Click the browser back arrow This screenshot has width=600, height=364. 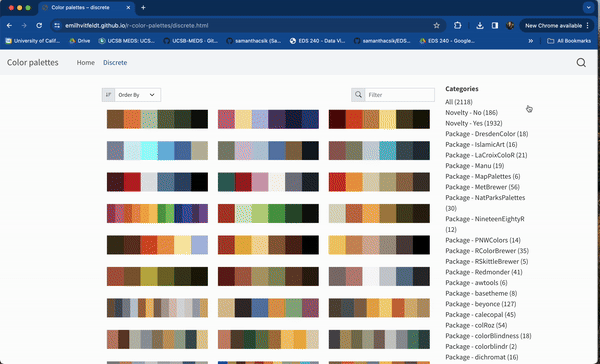[9, 26]
